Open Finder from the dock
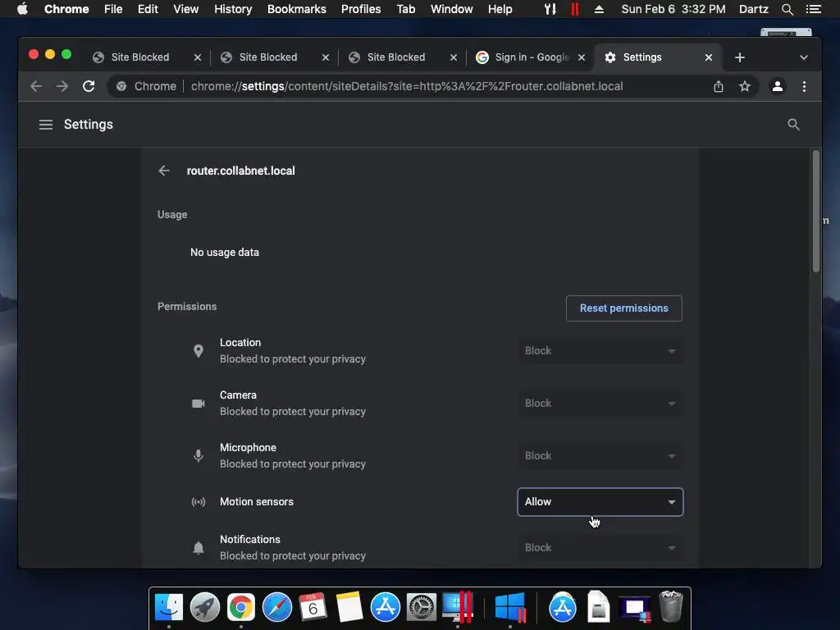The width and height of the screenshot is (840, 630). (x=169, y=608)
